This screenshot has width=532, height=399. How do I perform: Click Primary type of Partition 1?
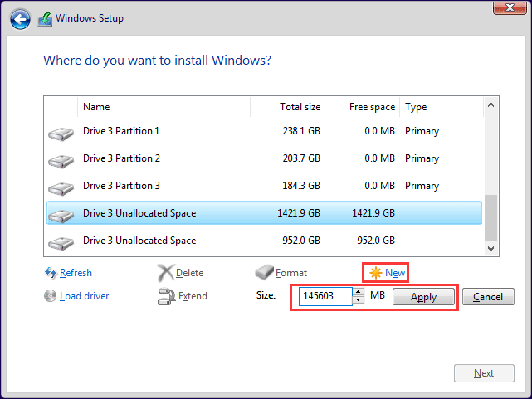tap(422, 131)
